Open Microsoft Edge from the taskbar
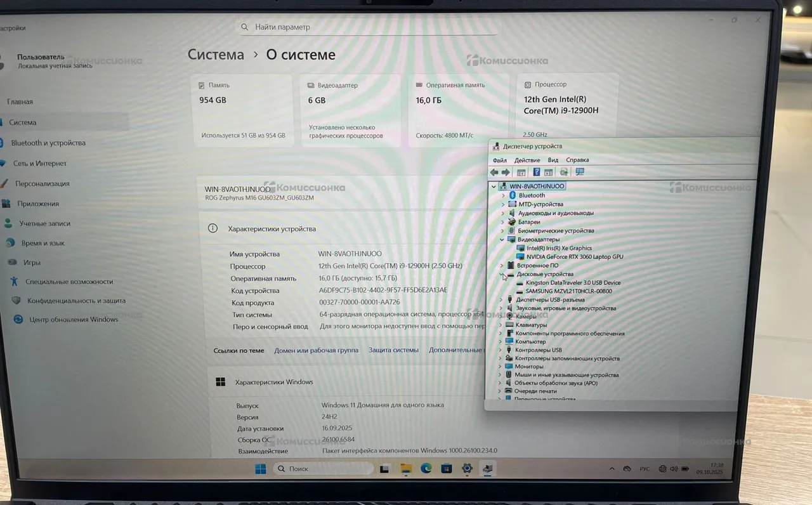 coord(426,469)
